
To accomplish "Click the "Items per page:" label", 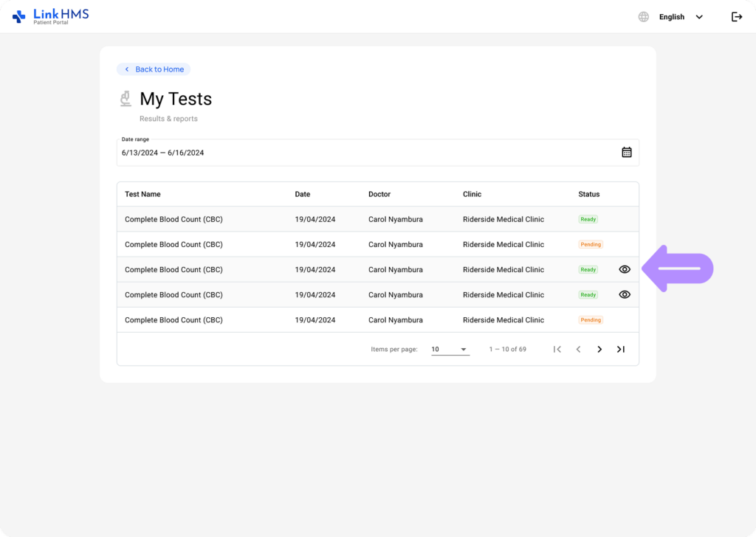I will pos(394,349).
